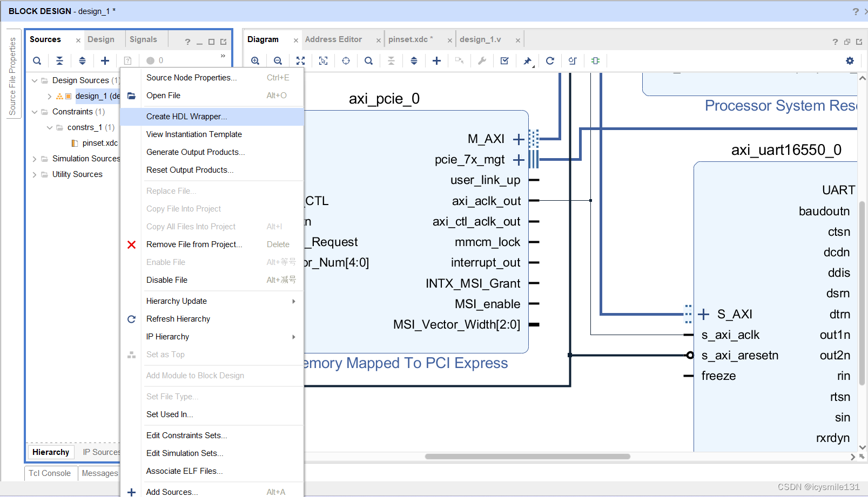Click the search icon in the Sources panel
The height and width of the screenshot is (497, 868).
point(37,60)
